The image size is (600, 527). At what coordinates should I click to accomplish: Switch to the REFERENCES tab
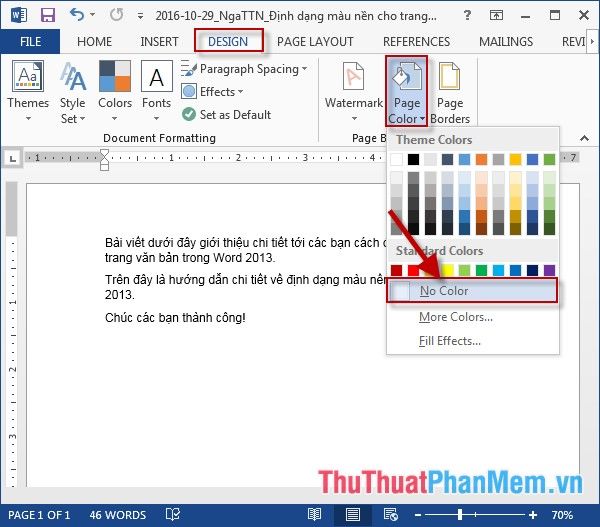point(416,41)
